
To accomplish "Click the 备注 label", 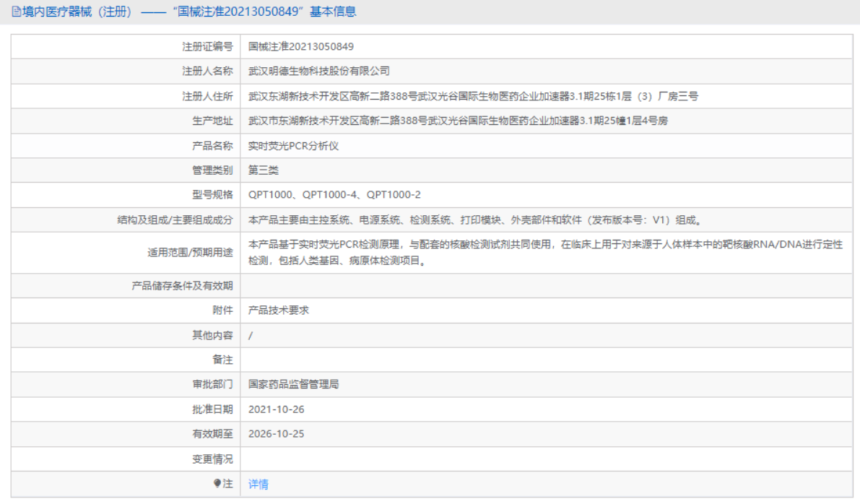I will pos(222,360).
